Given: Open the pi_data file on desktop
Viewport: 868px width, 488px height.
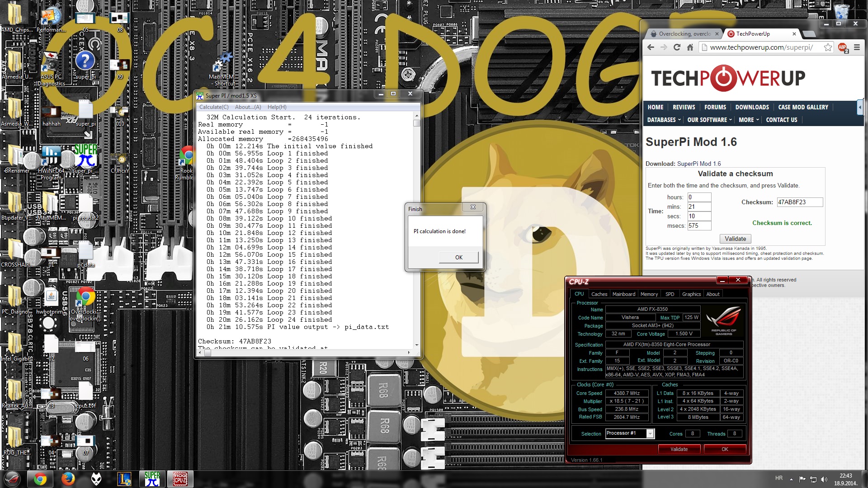Looking at the screenshot, I should [x=85, y=253].
